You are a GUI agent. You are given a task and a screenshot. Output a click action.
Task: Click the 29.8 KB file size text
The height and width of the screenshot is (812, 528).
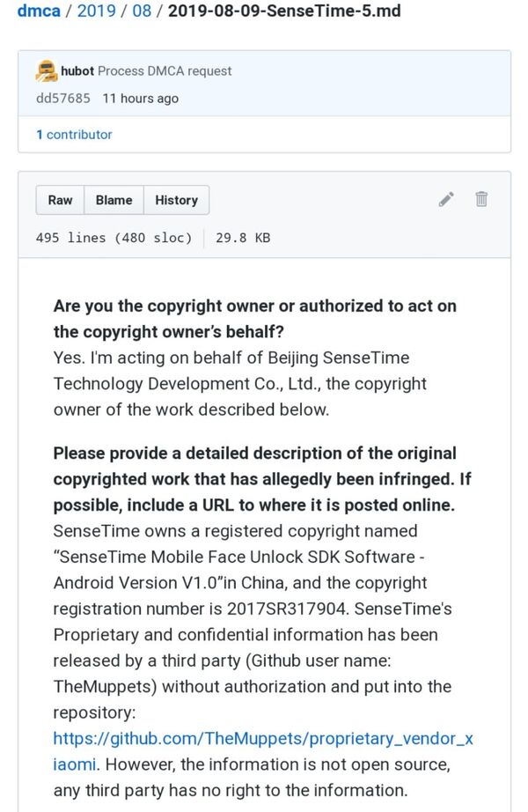[243, 238]
